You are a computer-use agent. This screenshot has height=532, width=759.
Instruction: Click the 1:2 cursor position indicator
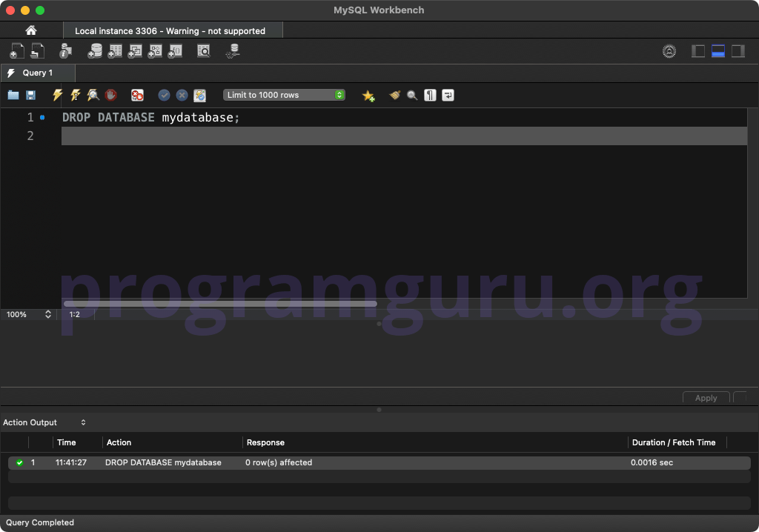click(x=75, y=314)
